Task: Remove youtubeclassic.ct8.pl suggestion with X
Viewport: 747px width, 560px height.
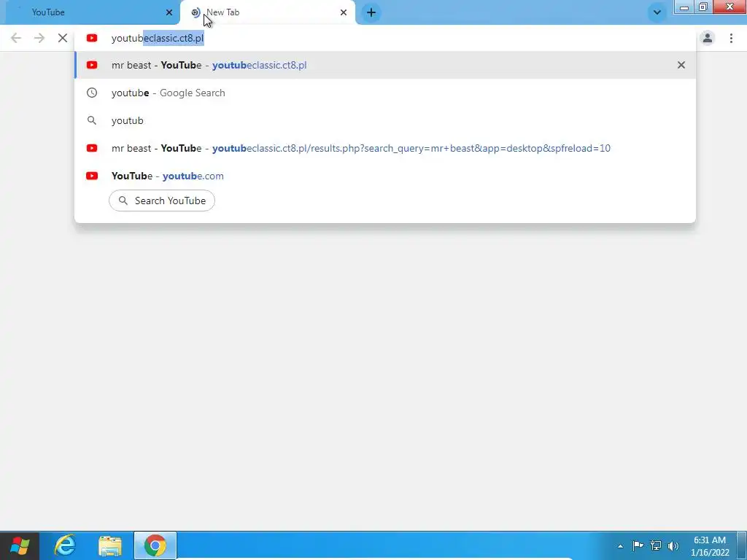Action: 681,65
